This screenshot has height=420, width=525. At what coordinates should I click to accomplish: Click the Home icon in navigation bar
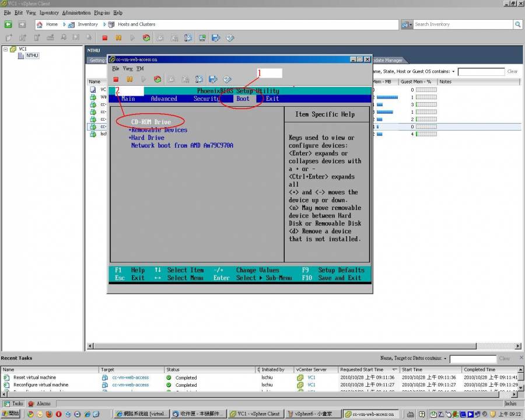coord(40,24)
